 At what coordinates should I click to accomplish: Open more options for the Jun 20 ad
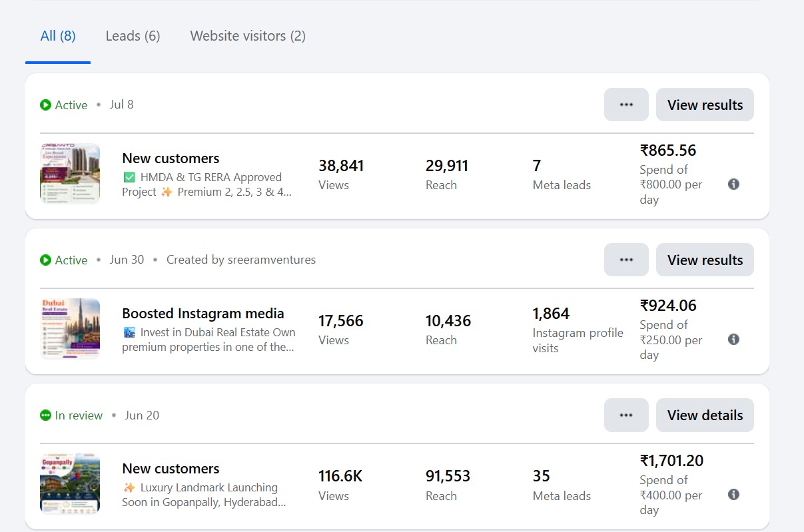click(x=626, y=415)
